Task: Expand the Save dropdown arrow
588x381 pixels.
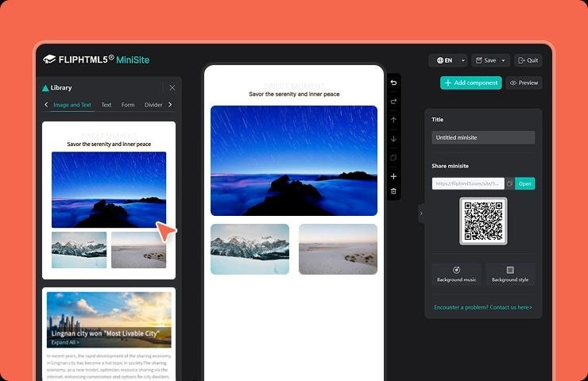Action: coord(504,60)
